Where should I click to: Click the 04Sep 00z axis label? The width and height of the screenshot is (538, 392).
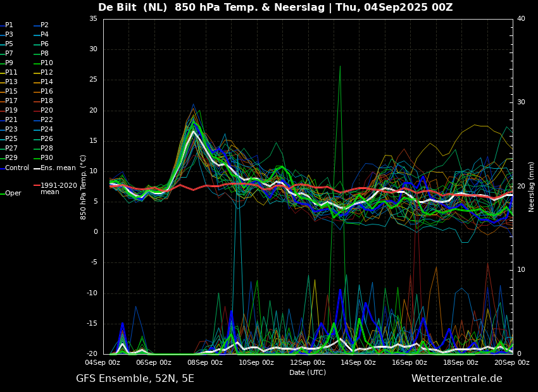click(x=103, y=362)
